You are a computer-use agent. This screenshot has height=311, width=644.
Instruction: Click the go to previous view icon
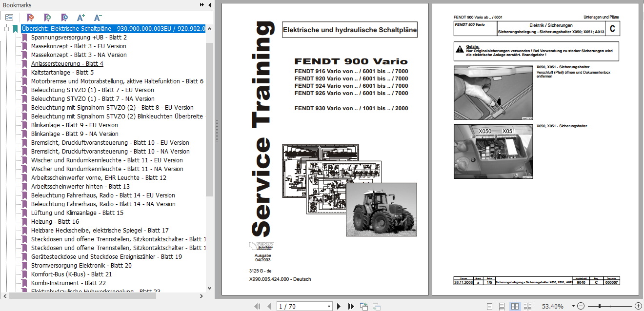(364, 306)
